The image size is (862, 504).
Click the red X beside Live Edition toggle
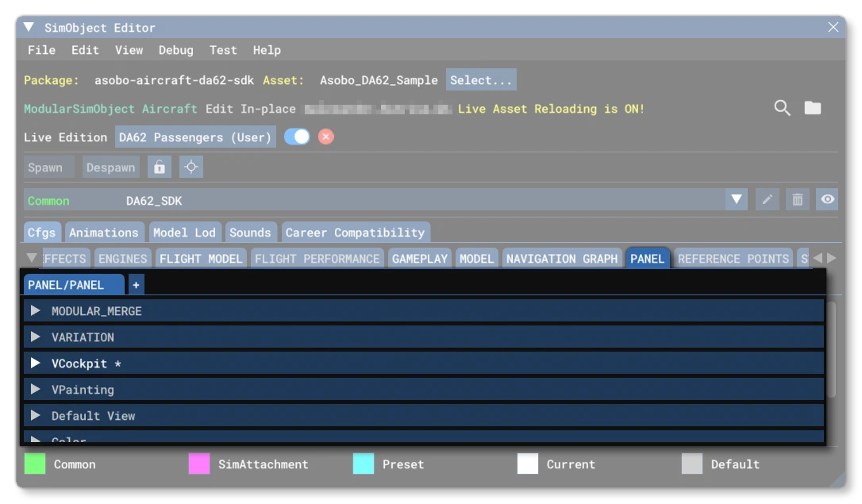coord(325,137)
